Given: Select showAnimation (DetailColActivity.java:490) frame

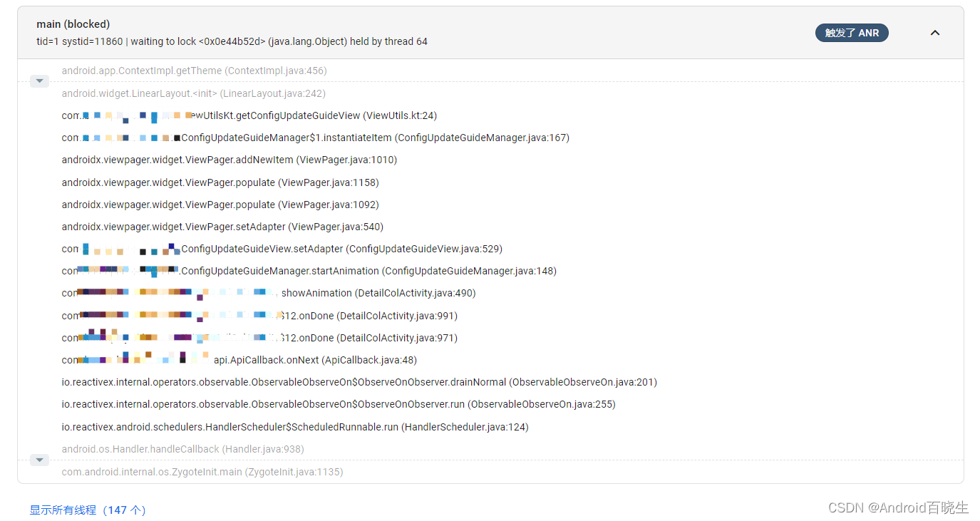Looking at the screenshot, I should point(269,293).
